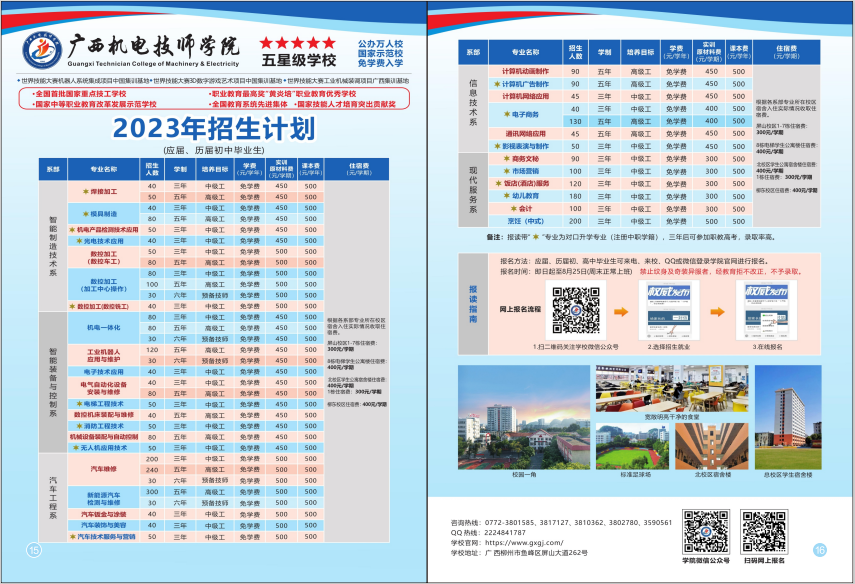Open the 宽敞明亮干净的食堂 canteen photo
The height and width of the screenshot is (584, 855).
coord(672,388)
